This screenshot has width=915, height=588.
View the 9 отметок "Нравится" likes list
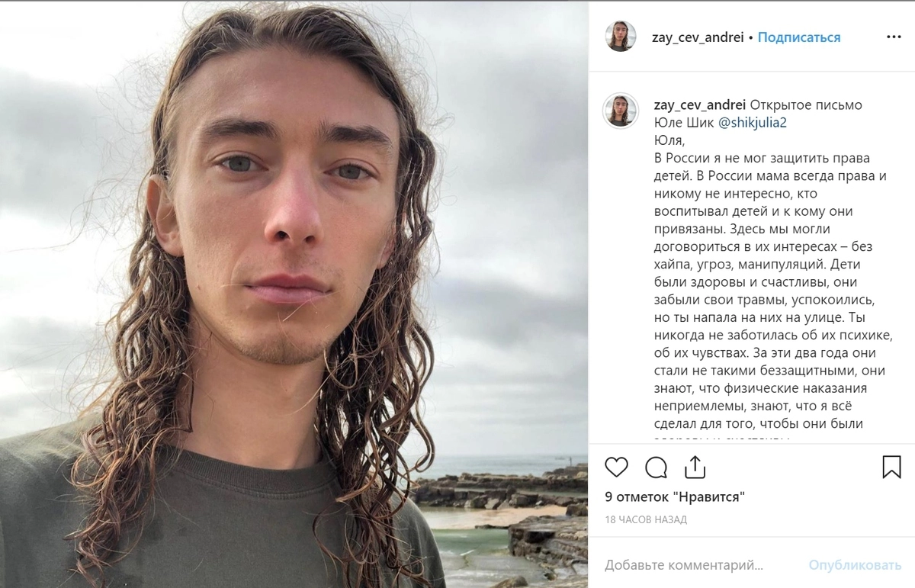point(675,497)
